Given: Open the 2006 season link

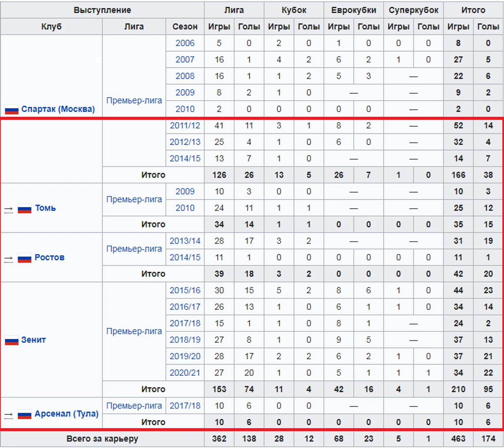Looking at the screenshot, I should 185,43.
